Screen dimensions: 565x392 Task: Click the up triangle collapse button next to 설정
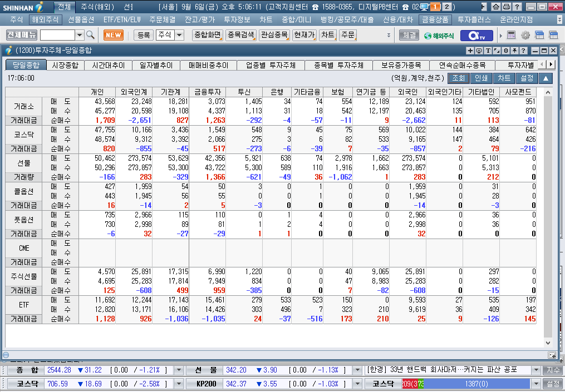click(546, 78)
